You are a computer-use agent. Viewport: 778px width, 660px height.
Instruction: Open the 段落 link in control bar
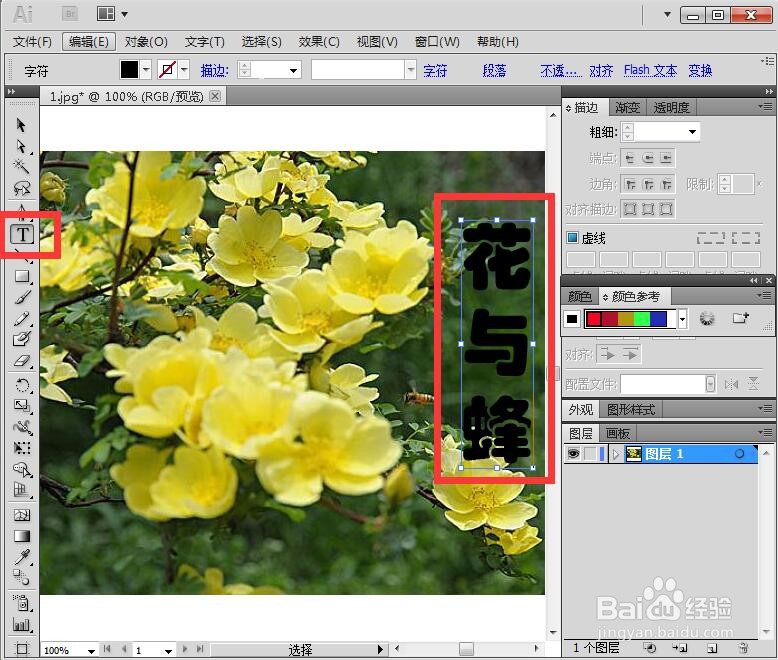tap(494, 70)
